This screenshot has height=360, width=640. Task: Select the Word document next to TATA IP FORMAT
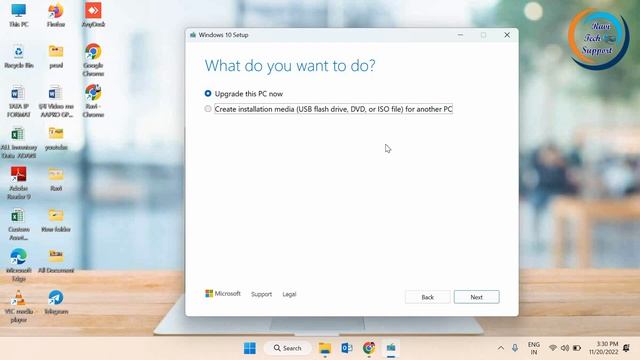[x=56, y=101]
